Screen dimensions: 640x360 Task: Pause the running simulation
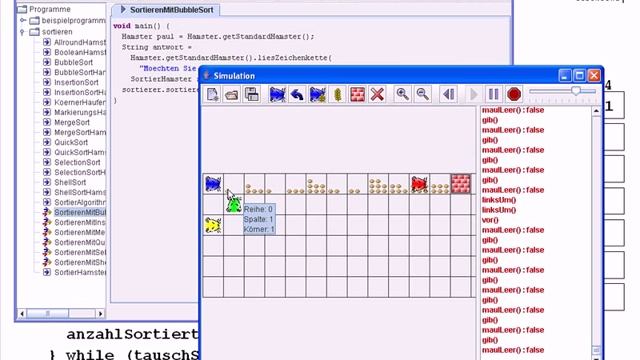pos(493,94)
